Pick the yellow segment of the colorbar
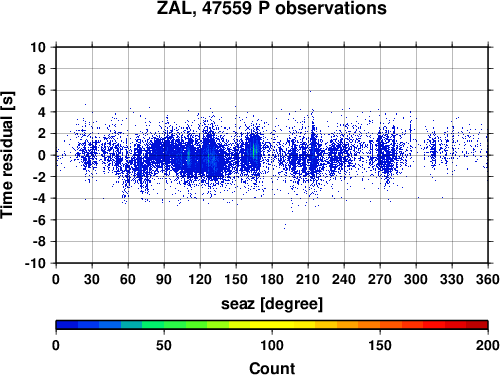Screen dimensions: 500x375 [x=272, y=325]
